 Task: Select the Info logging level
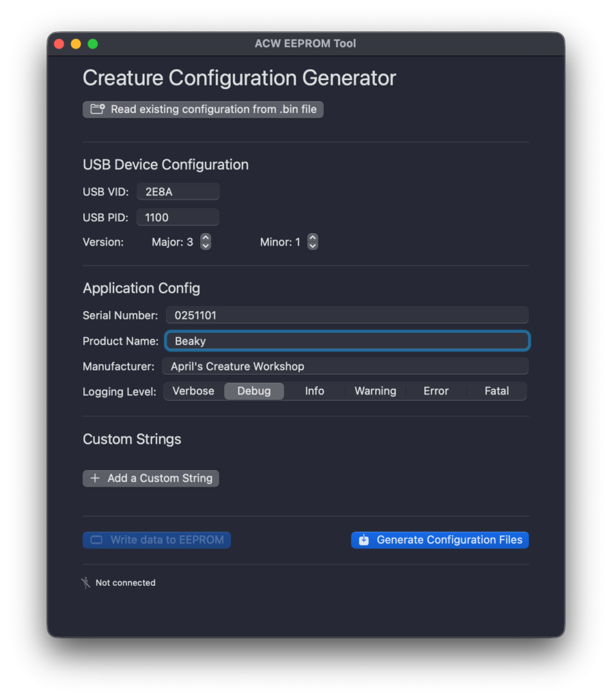tap(314, 391)
